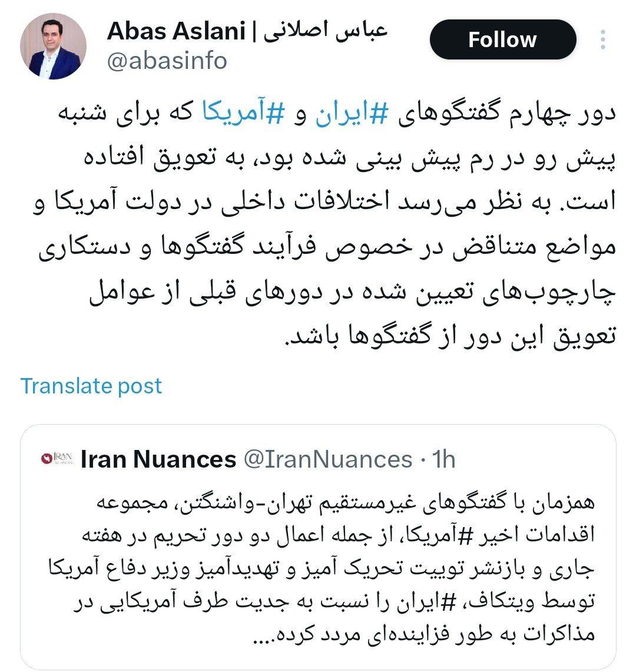Select the main post's first text line
The width and height of the screenshot is (636, 672).
[x=337, y=113]
